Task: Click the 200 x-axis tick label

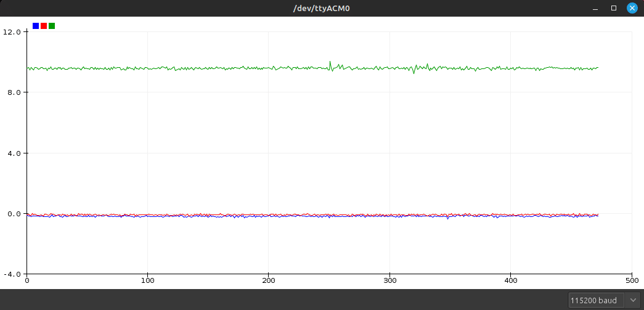Action: point(268,281)
